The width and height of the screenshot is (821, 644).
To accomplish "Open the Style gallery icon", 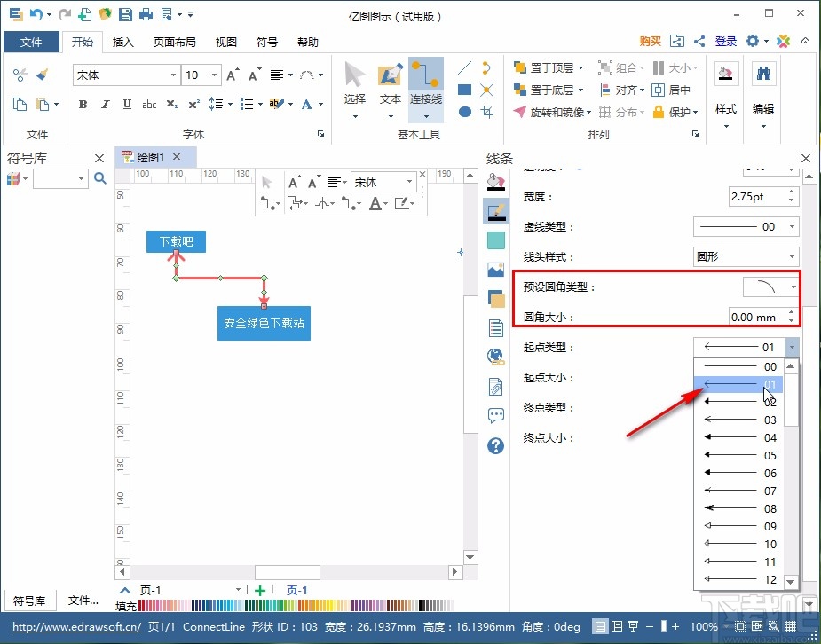I will (726, 75).
